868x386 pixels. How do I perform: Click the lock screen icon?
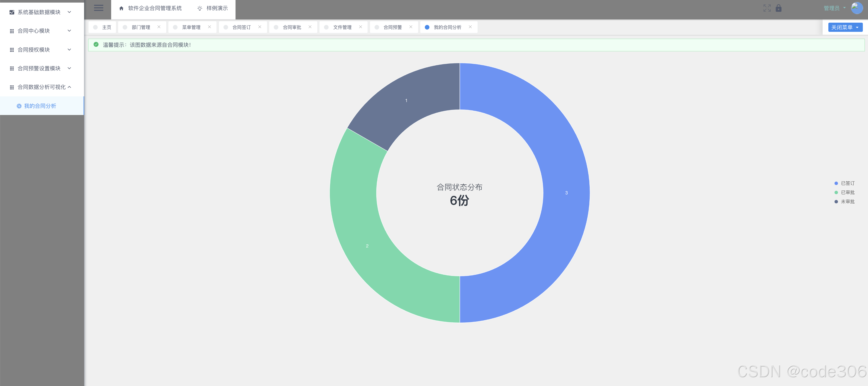coord(778,8)
